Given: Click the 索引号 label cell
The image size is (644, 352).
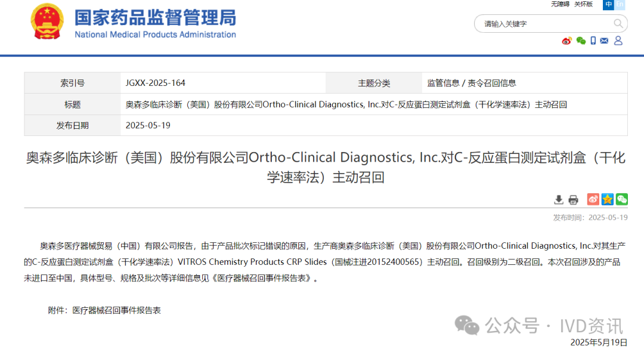Looking at the screenshot, I should [72, 83].
